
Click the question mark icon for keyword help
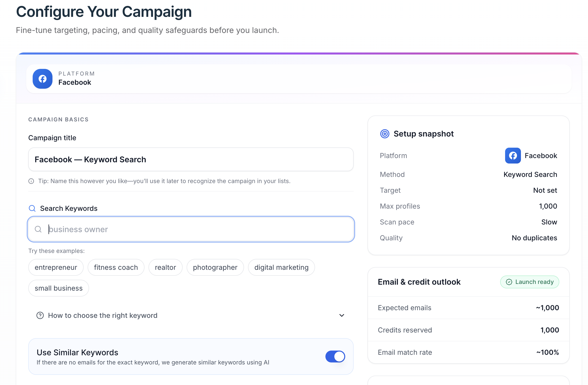[40, 315]
